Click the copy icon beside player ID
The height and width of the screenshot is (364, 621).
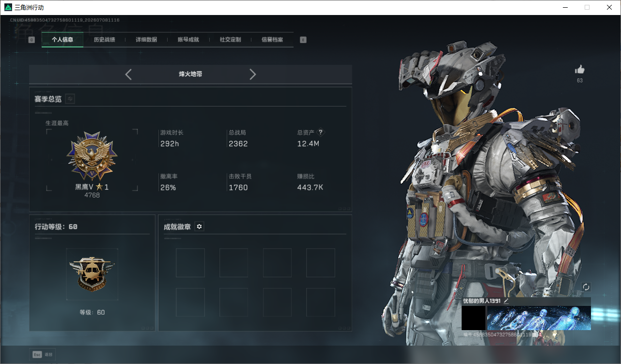534,334
